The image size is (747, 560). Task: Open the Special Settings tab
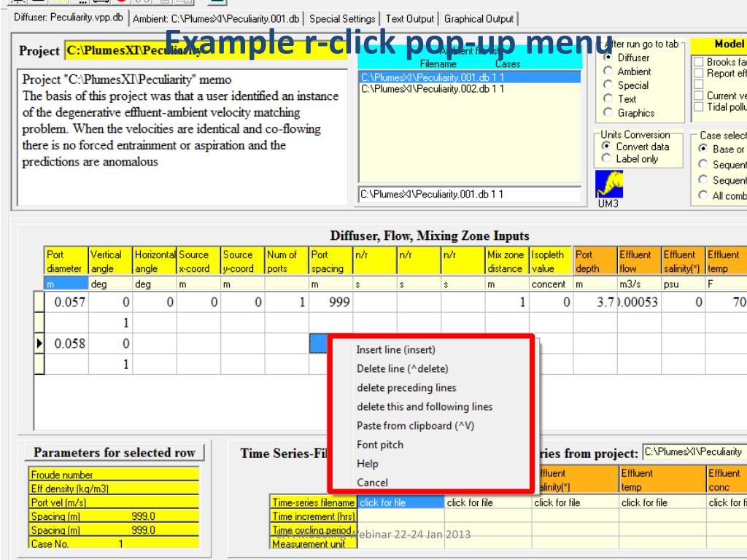tap(342, 19)
